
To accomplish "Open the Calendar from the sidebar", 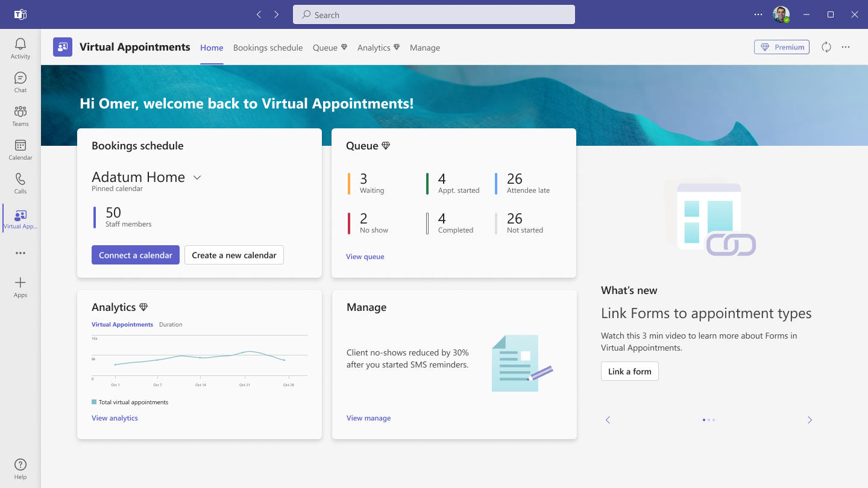I will pyautogui.click(x=20, y=149).
